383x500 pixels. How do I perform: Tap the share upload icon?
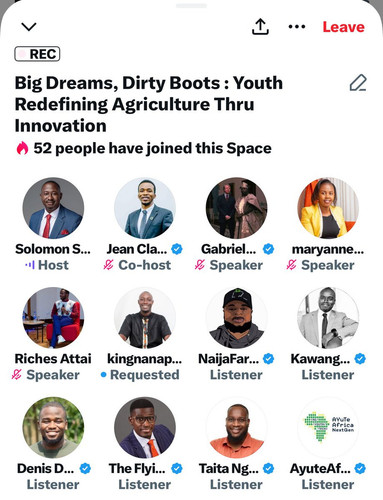[x=260, y=27]
